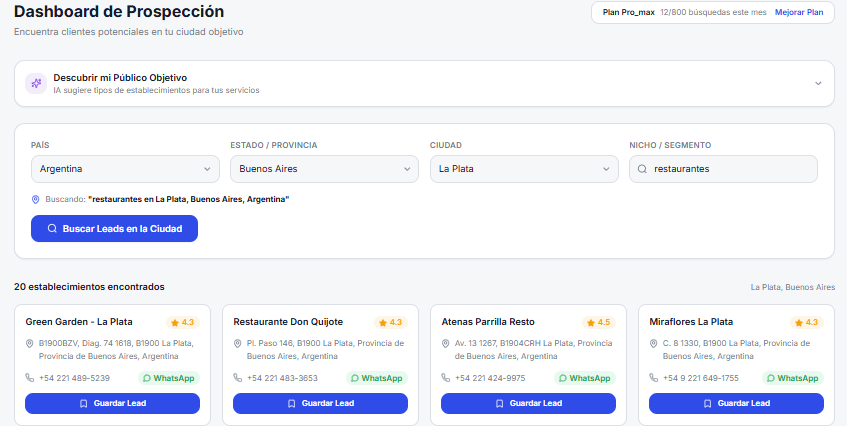This screenshot has height=426, width=847.
Task: Open the País dropdown showing Argentina
Action: pyautogui.click(x=125, y=169)
